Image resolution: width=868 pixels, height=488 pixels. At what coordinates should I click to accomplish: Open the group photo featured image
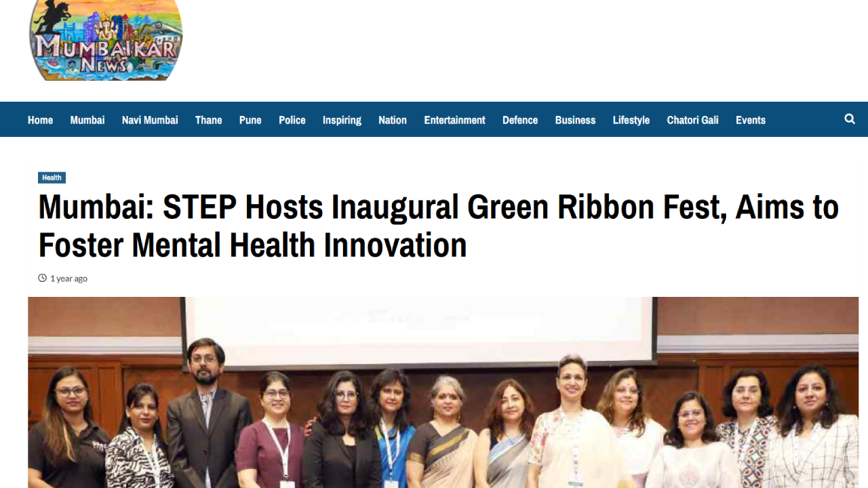point(443,392)
